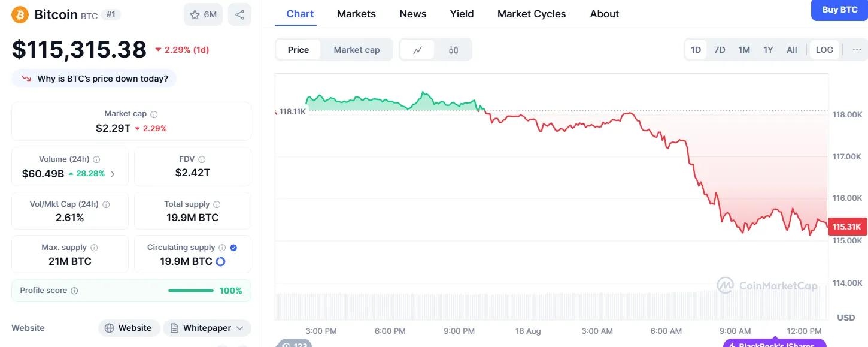
Task: Click "Why is BTC's price down today?"
Action: coord(94,79)
